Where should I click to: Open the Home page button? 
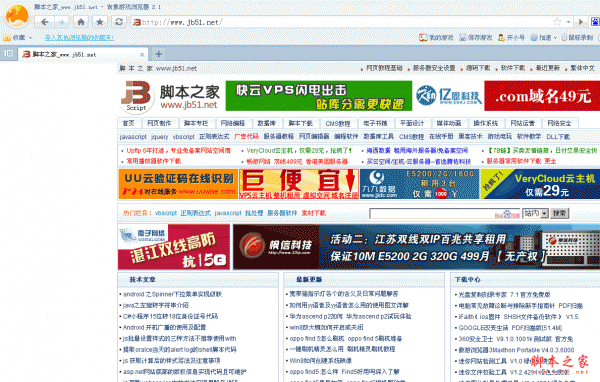(81, 22)
